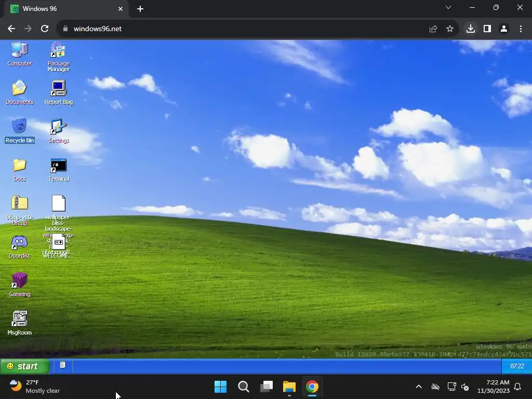Open the Windows 11 Start menu
Viewport: 532px width, 399px height.
220,387
